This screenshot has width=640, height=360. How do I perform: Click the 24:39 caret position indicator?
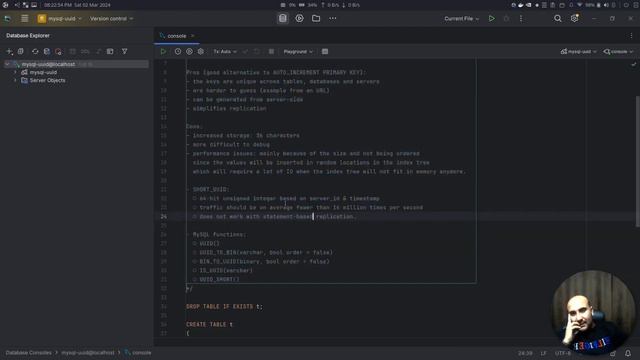(525, 353)
